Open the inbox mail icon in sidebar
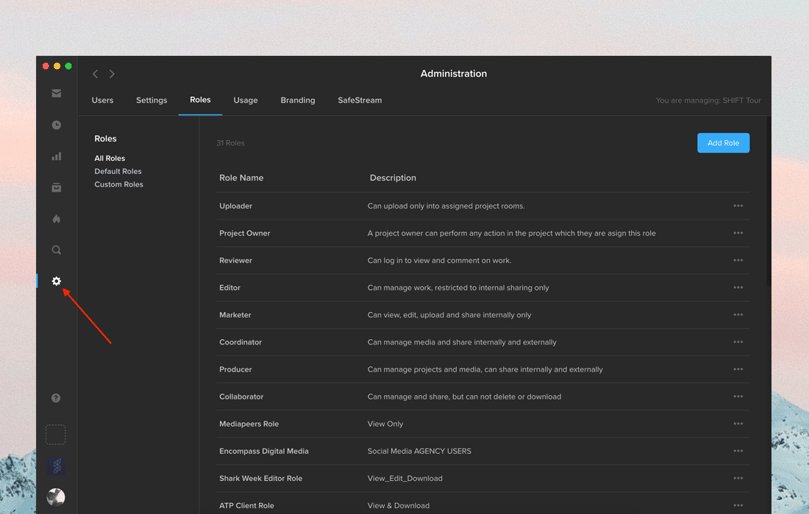Screen dimensions: 809x514 (x=56, y=93)
